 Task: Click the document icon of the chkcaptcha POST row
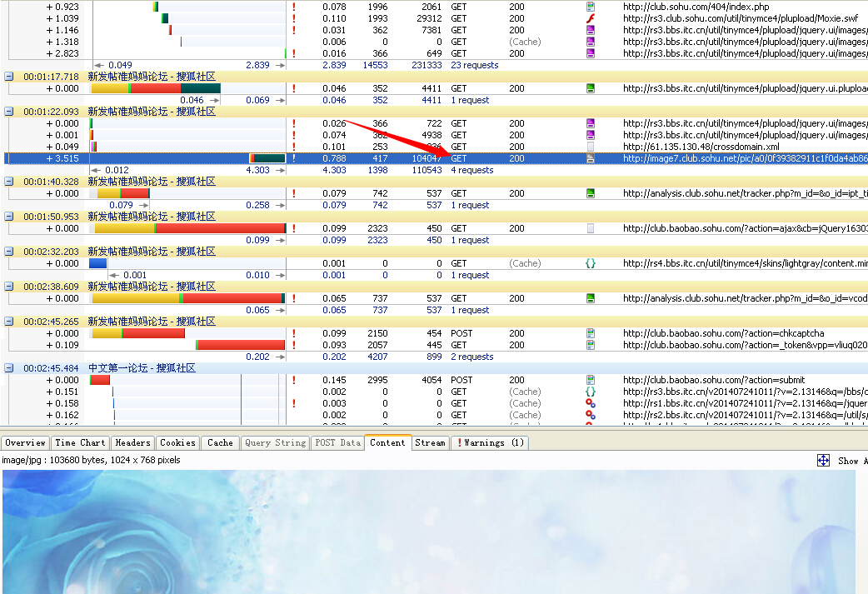(591, 333)
